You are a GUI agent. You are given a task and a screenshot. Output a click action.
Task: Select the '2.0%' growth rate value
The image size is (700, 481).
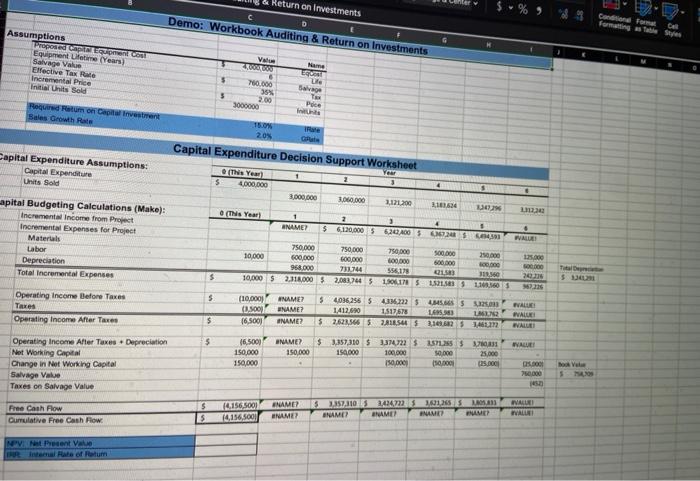(x=264, y=135)
